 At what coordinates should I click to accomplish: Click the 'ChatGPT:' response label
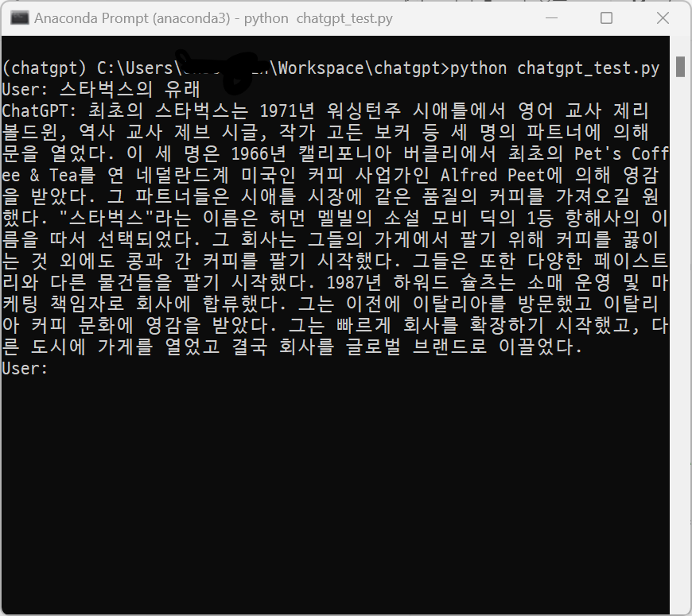40,110
